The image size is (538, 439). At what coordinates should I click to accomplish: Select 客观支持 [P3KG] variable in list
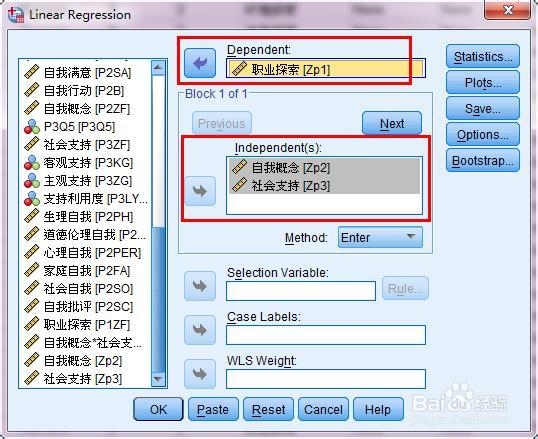pos(78,163)
